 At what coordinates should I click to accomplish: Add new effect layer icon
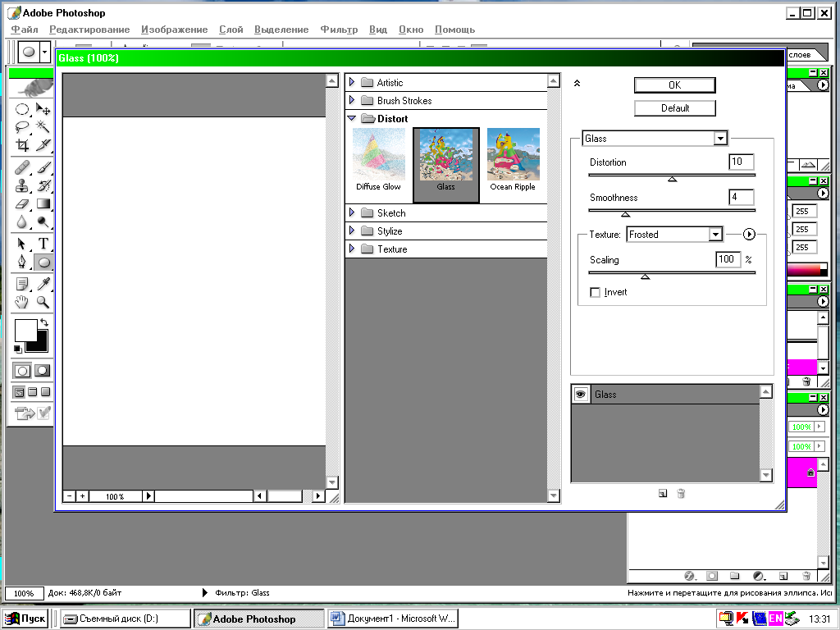[x=663, y=494]
